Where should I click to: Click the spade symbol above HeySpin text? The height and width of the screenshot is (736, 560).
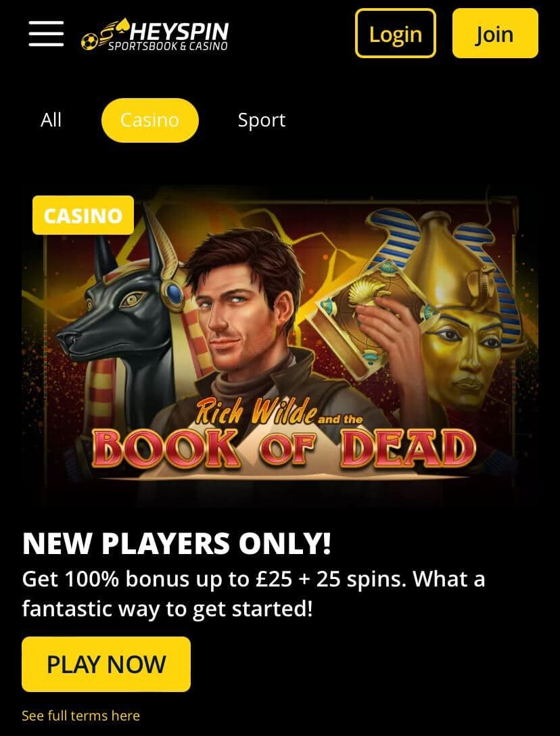pos(122,24)
